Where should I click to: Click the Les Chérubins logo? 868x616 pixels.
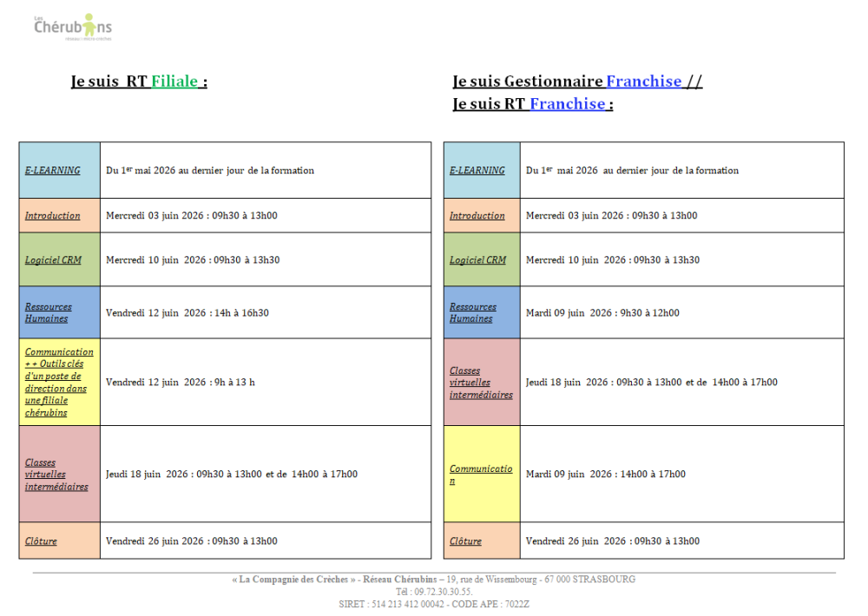pos(72,27)
